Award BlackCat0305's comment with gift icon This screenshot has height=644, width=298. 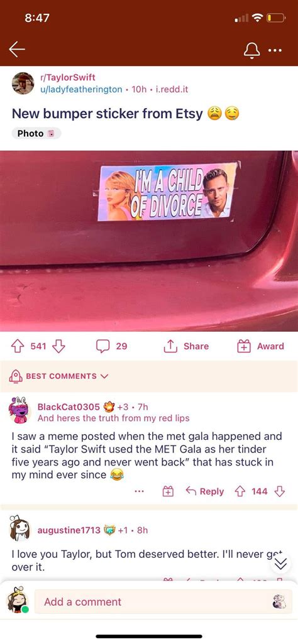[x=168, y=491]
